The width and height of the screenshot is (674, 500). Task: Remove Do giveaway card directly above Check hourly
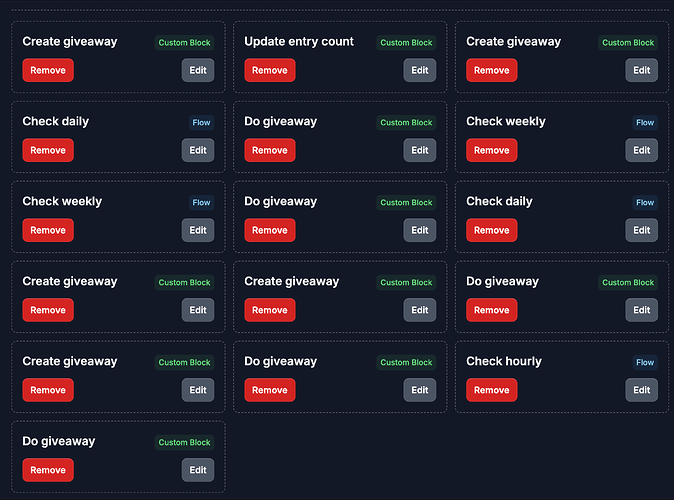(491, 310)
